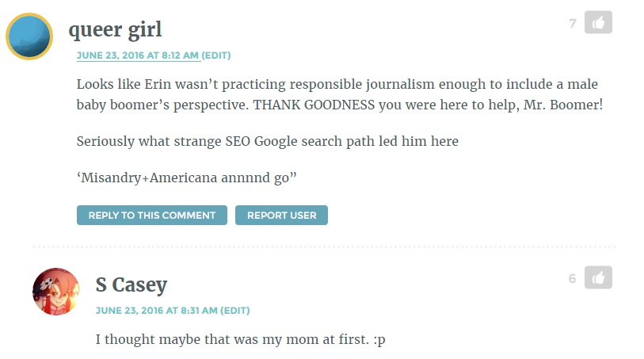
Task: Click the THANK GOODNESS text in comment
Action: point(314,105)
